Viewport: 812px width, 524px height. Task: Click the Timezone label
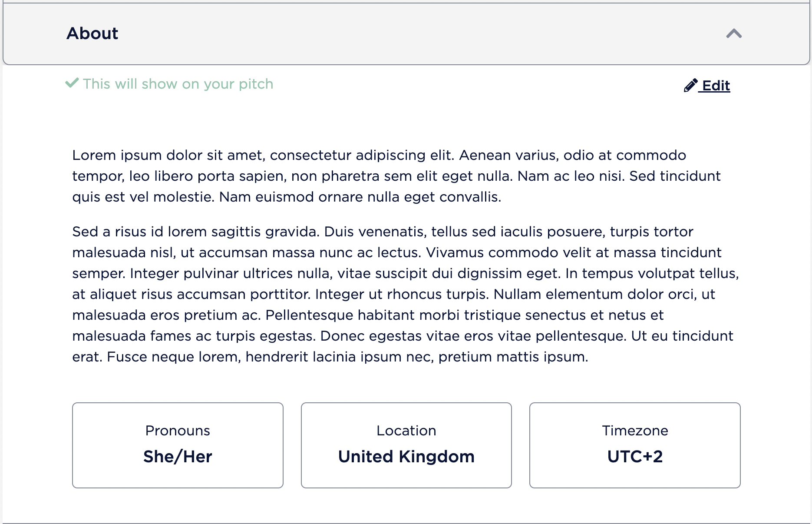coord(635,431)
